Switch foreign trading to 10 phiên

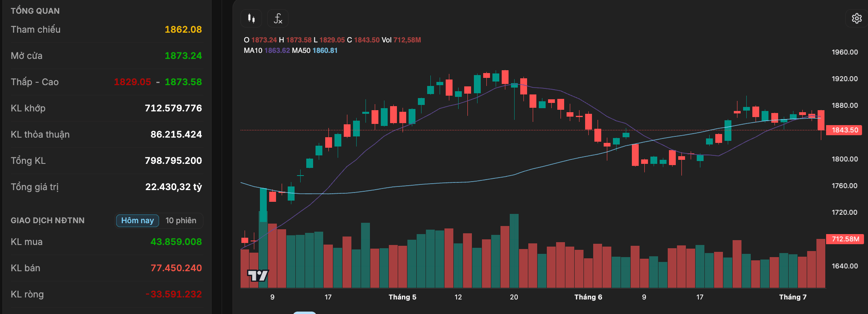point(181,220)
